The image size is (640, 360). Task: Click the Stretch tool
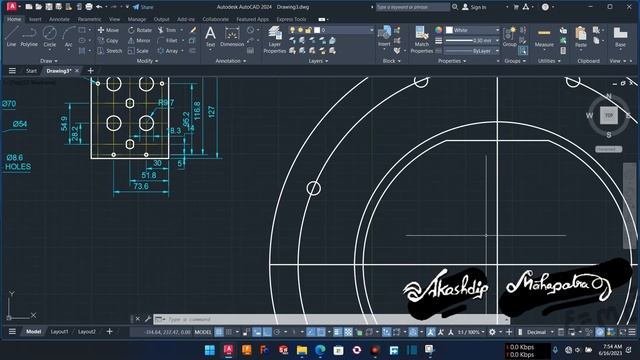(110, 51)
